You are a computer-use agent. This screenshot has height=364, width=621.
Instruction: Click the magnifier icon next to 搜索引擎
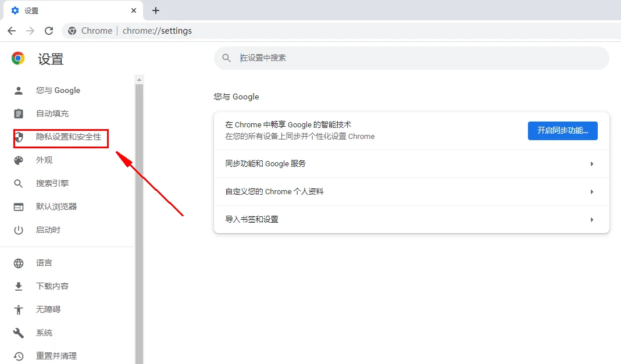[18, 183]
